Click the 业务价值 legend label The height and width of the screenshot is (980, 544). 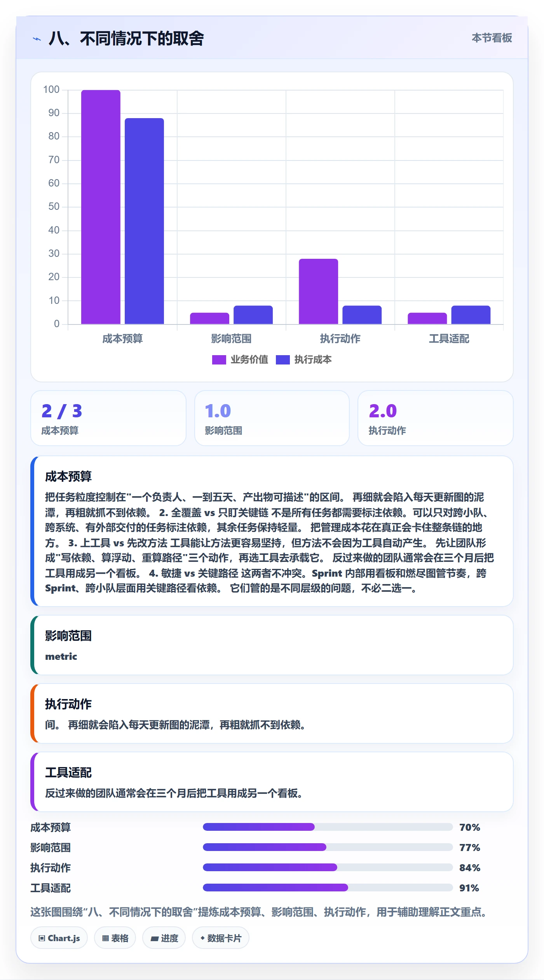[x=249, y=360]
